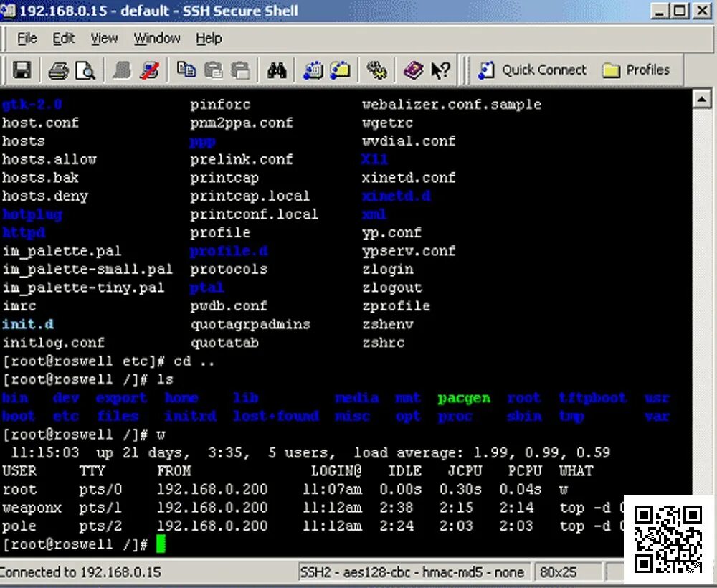
Task: Click the "pnm2ppa.conf" file name
Action: point(242,123)
